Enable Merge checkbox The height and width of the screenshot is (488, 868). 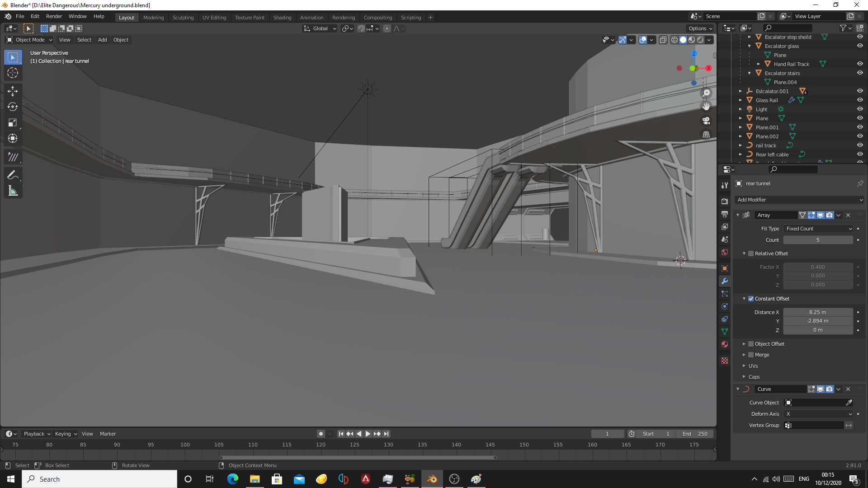(751, 355)
